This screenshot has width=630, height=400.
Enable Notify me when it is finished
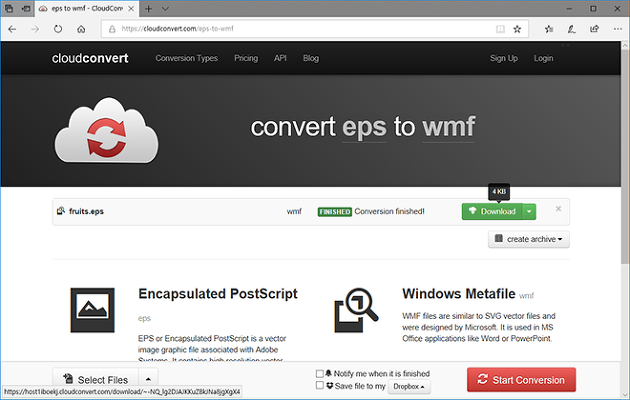320,373
